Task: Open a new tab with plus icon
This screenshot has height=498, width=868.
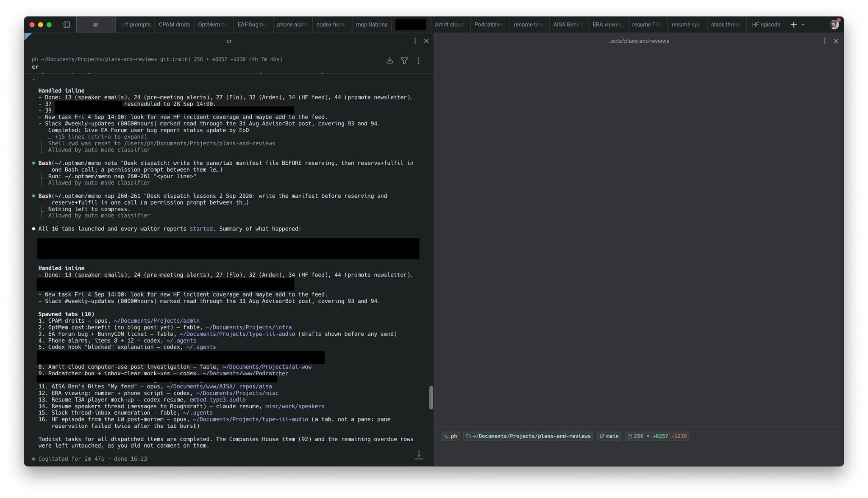Action: [x=793, y=25]
